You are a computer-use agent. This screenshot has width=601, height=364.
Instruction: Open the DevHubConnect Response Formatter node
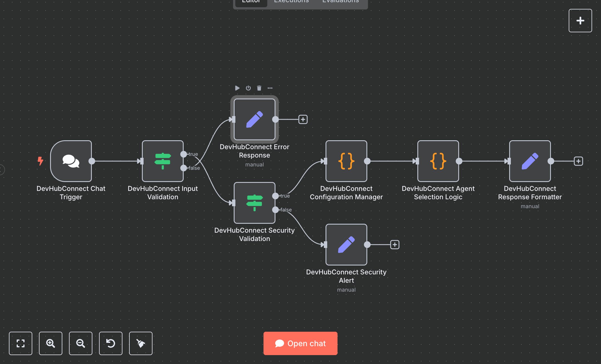click(529, 161)
